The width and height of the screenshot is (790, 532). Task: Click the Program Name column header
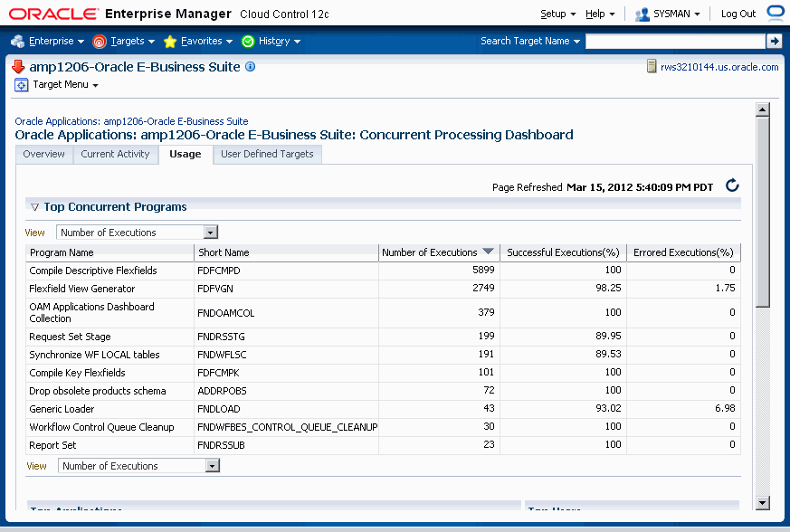point(109,252)
